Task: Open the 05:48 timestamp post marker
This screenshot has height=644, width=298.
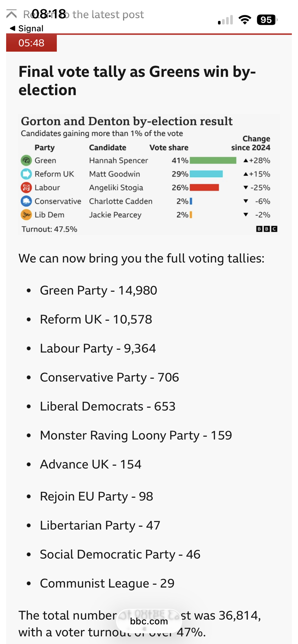Action: click(x=31, y=43)
